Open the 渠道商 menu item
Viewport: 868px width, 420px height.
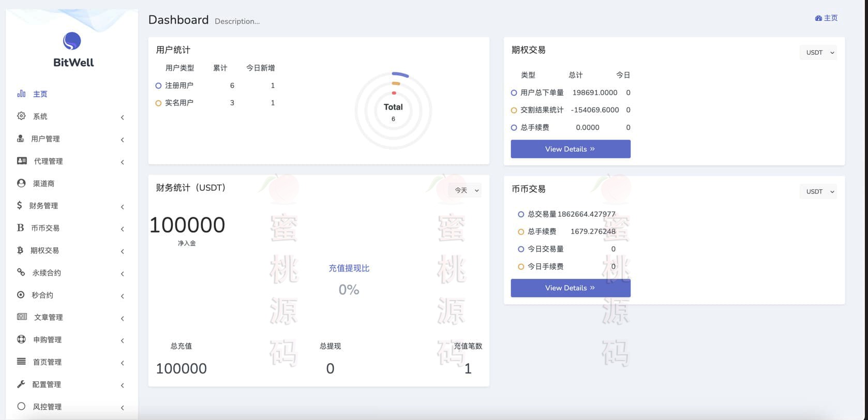tap(43, 184)
